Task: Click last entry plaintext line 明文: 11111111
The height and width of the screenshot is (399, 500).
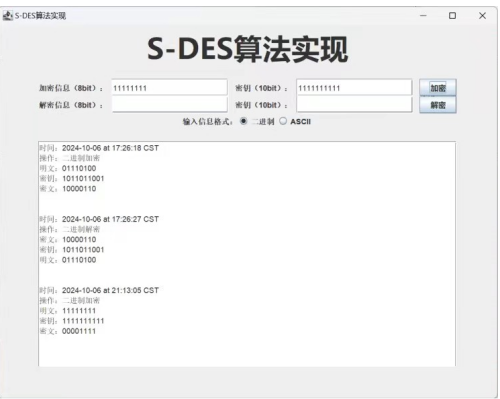Action: [x=68, y=311]
